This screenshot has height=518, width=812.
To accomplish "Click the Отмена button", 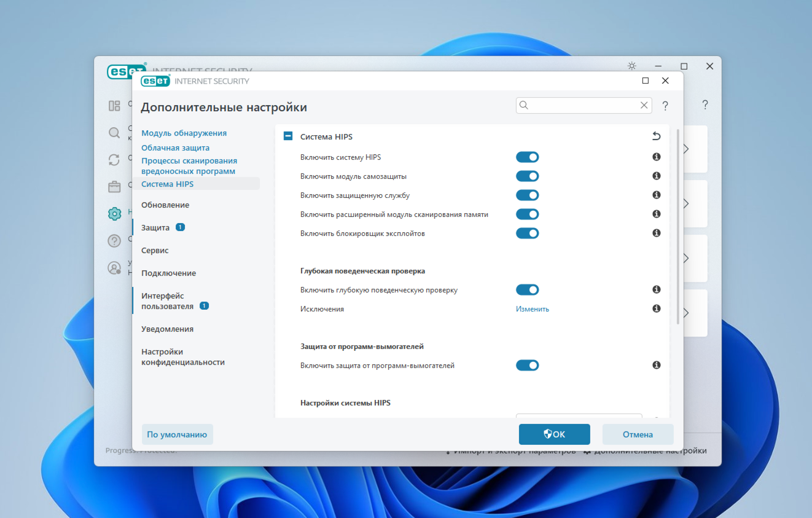I will click(x=638, y=434).
